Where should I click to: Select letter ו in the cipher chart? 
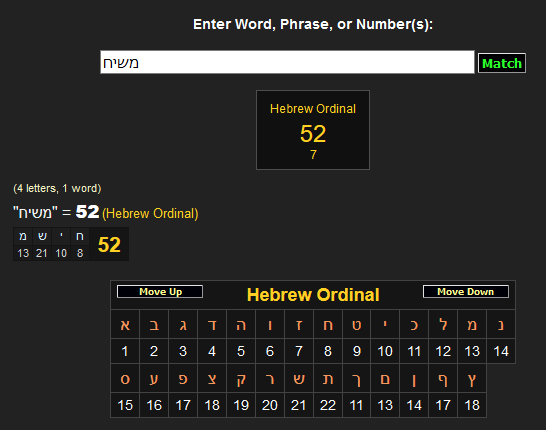(270, 325)
